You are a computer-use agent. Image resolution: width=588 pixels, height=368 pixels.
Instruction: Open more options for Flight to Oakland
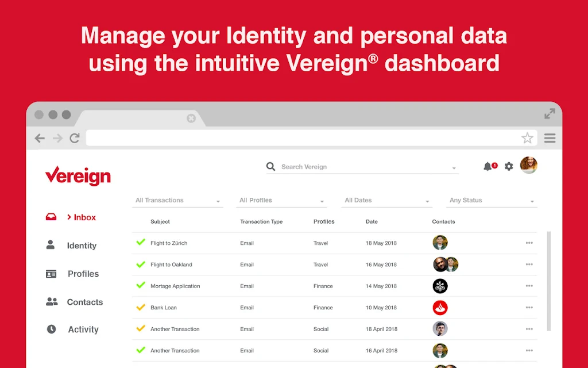tap(529, 264)
